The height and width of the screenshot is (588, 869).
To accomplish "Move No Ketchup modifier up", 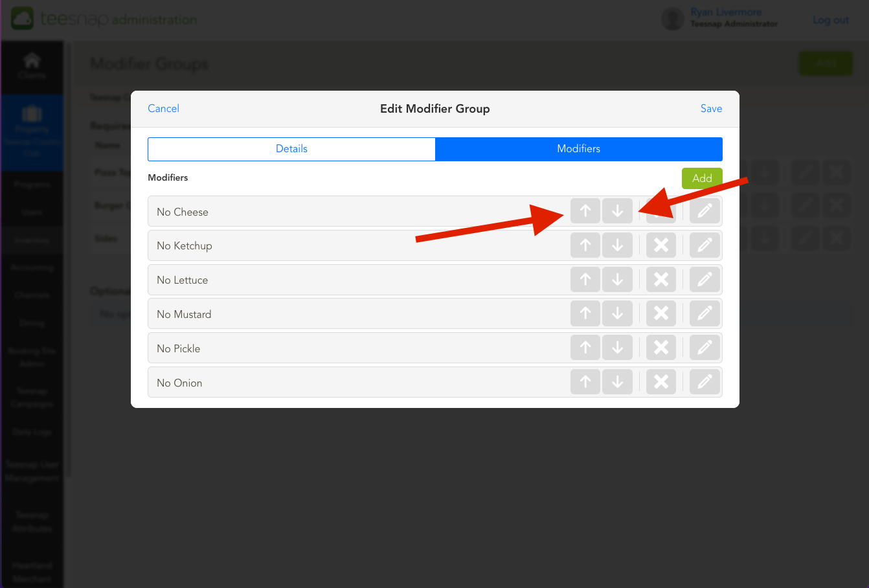I will 585,245.
